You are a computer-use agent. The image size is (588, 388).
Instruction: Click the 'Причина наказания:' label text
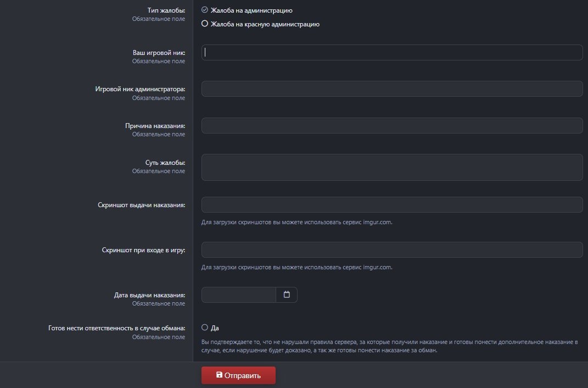pos(155,126)
